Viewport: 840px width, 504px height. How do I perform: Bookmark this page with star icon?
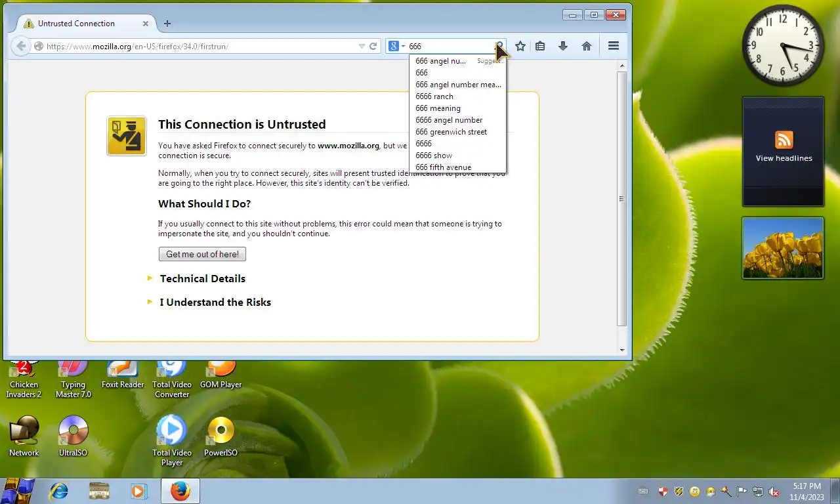520,46
